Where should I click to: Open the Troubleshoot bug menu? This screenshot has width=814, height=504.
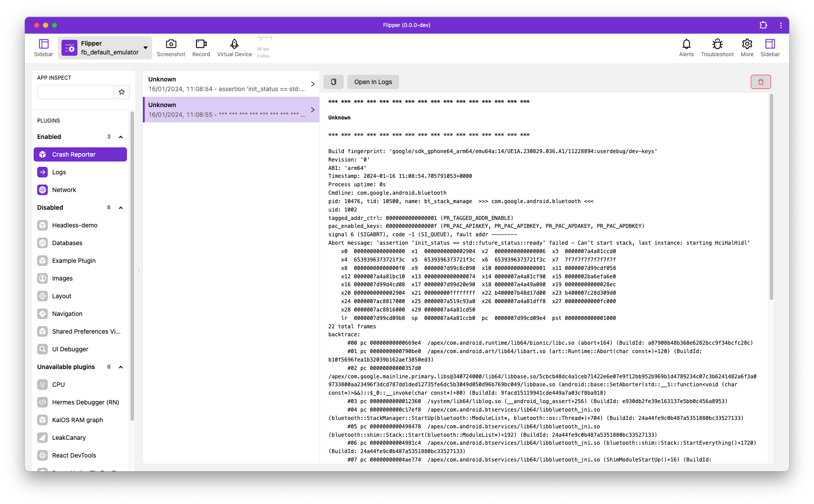pyautogui.click(x=717, y=48)
